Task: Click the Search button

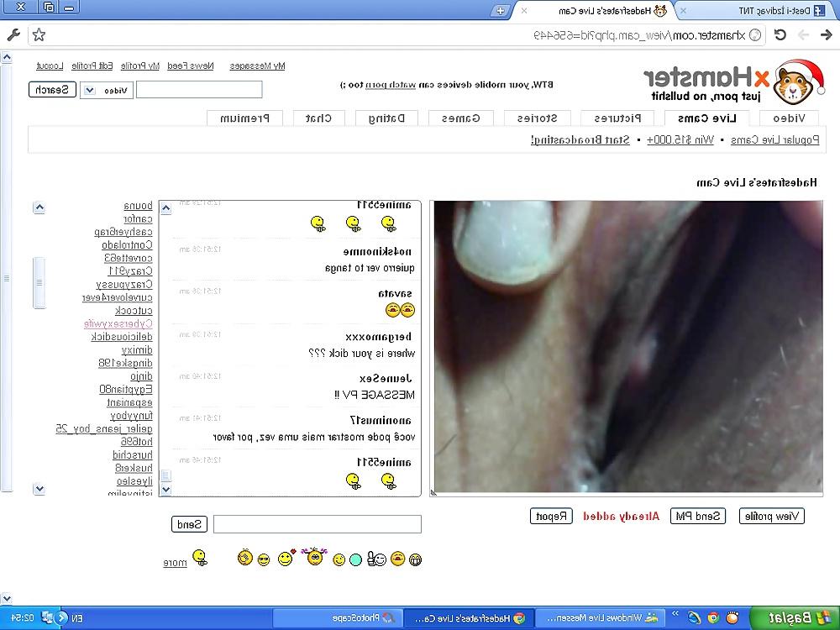Action: [52, 90]
